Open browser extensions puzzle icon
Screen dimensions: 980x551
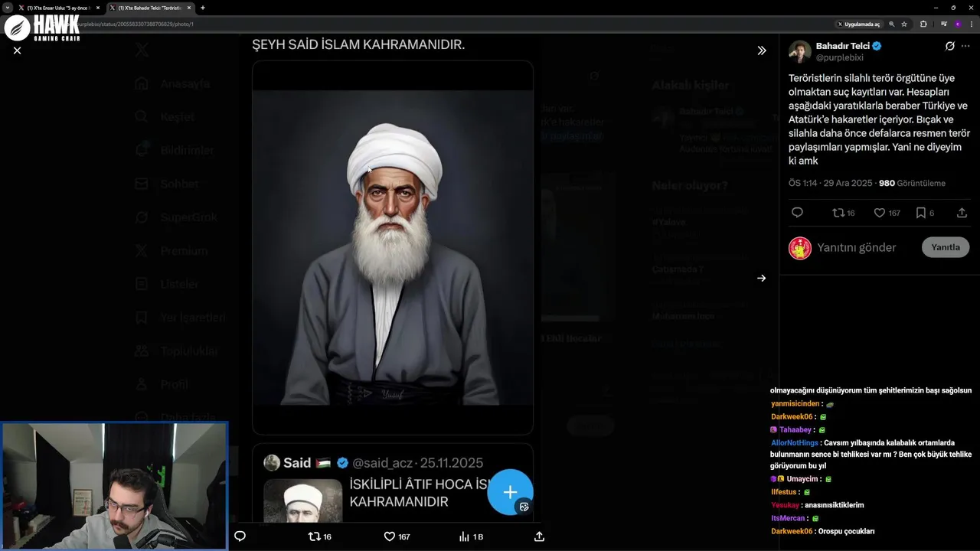pos(923,24)
